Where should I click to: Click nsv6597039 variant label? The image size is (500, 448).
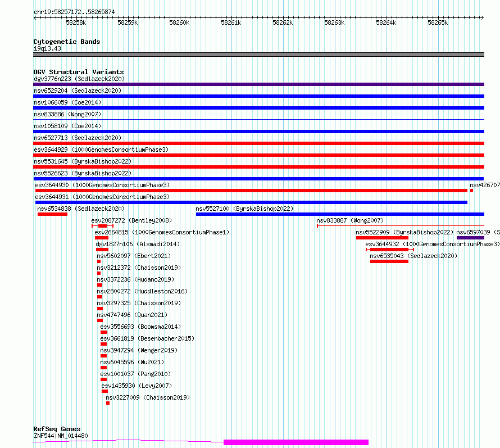point(478,232)
